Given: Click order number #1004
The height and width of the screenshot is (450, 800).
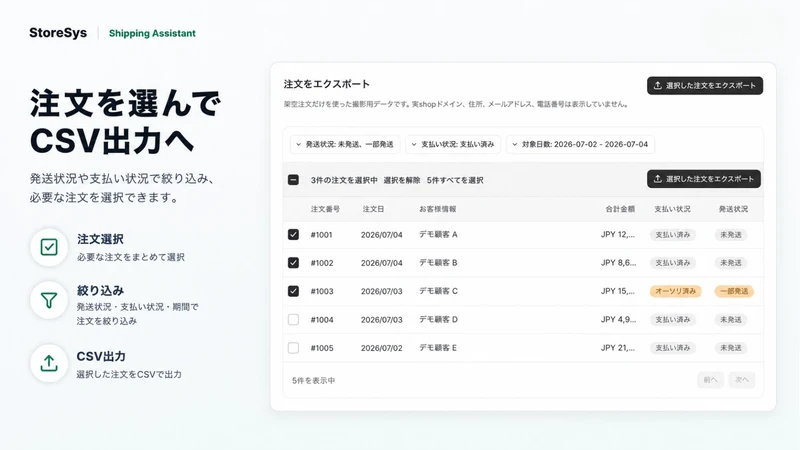Looking at the screenshot, I should click(x=322, y=320).
